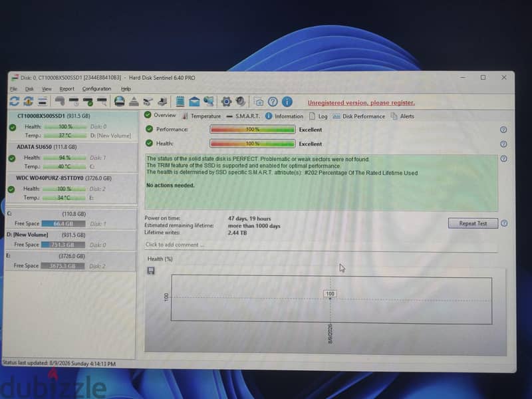Image resolution: width=532 pixels, height=399 pixels.
Task: Click the help icon beside Performance bar
Action: pos(503,130)
